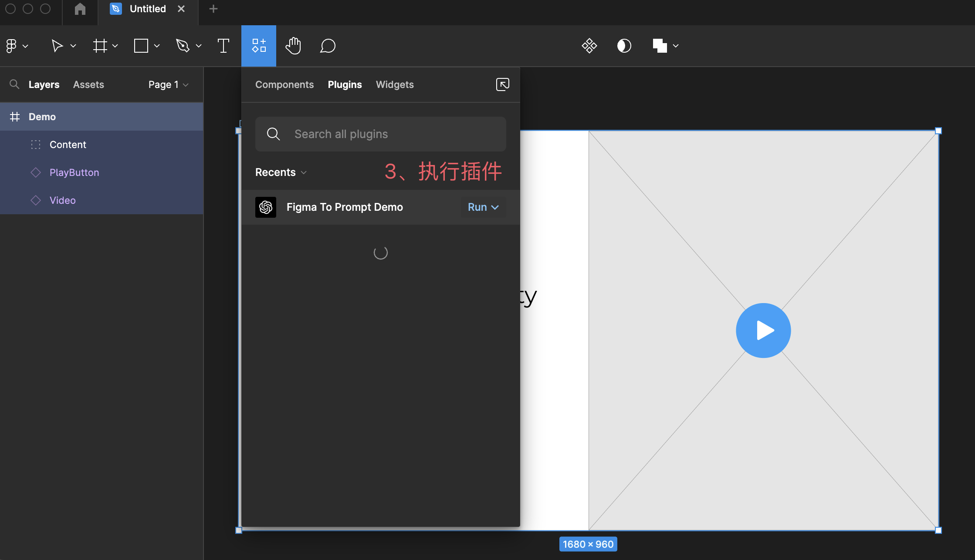The width and height of the screenshot is (975, 560).
Task: Click the Search all plugins field
Action: [380, 134]
